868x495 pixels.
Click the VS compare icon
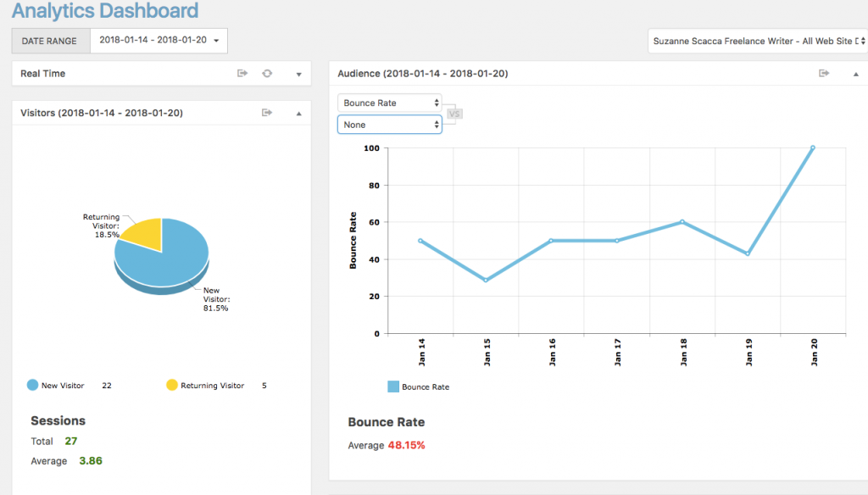tap(454, 114)
